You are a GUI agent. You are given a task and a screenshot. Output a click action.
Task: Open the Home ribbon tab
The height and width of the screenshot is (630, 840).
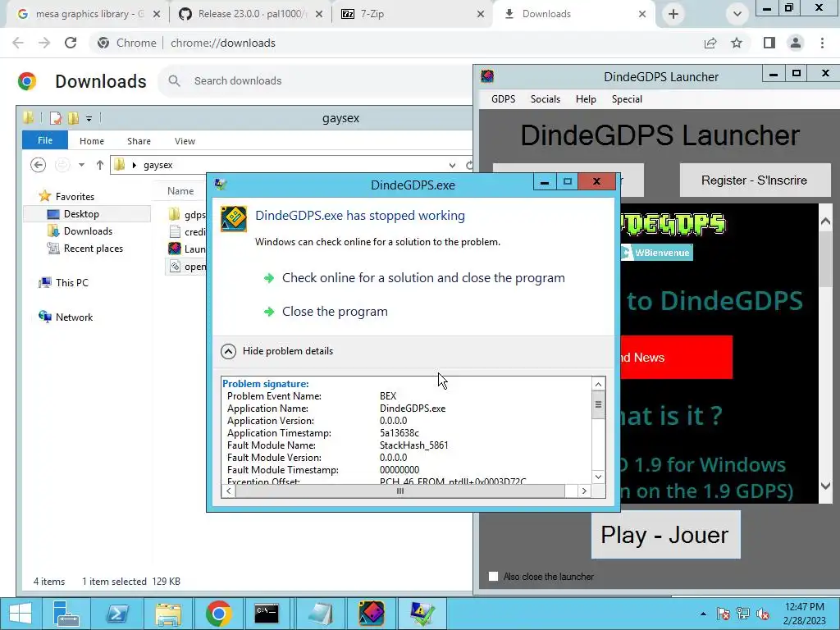[x=92, y=141]
